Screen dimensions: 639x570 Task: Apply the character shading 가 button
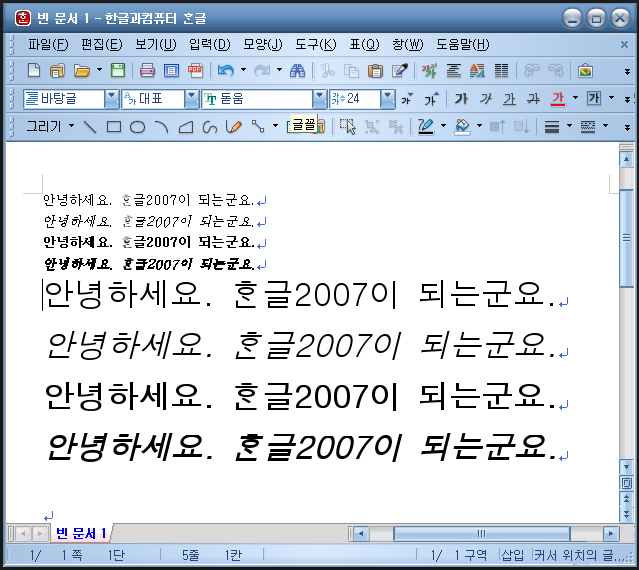coord(594,98)
